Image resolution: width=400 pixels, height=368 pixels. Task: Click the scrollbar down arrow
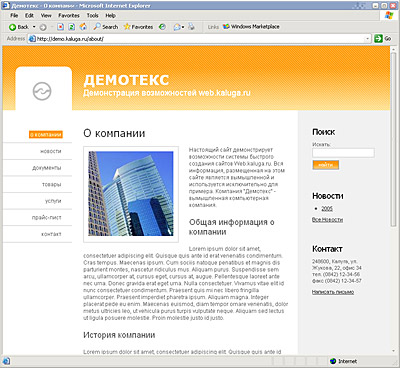(x=394, y=351)
